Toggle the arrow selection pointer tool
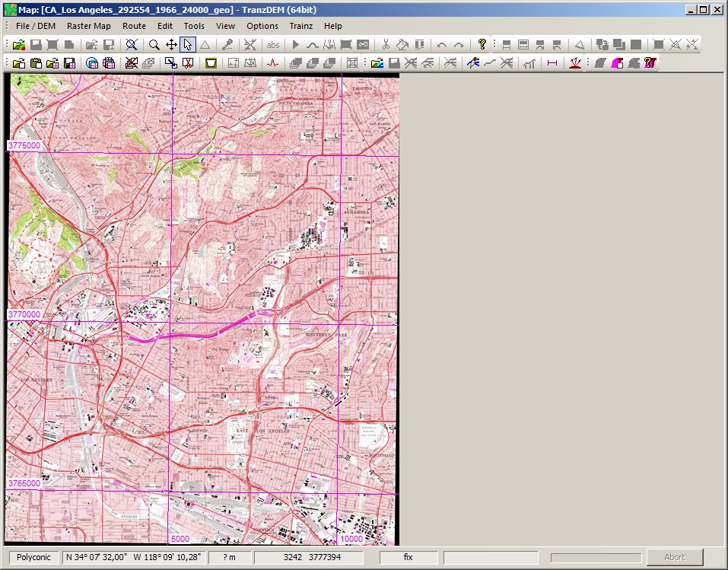The width and height of the screenshot is (728, 570). (188, 45)
